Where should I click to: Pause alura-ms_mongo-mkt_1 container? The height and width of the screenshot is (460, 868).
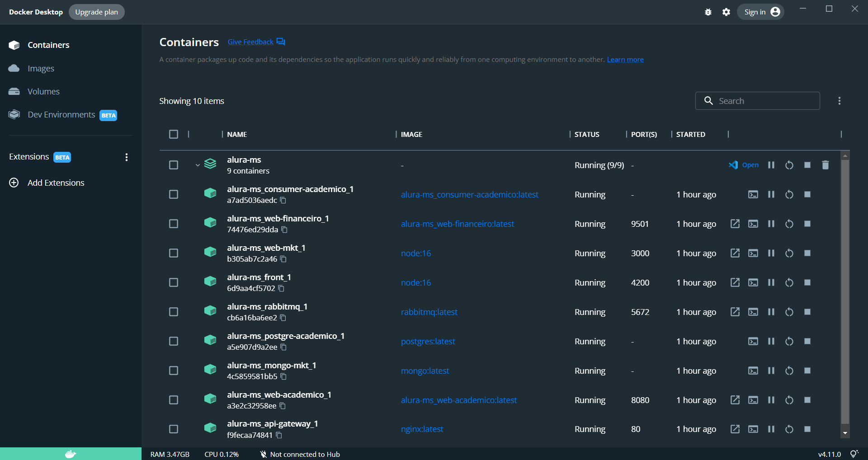(771, 371)
